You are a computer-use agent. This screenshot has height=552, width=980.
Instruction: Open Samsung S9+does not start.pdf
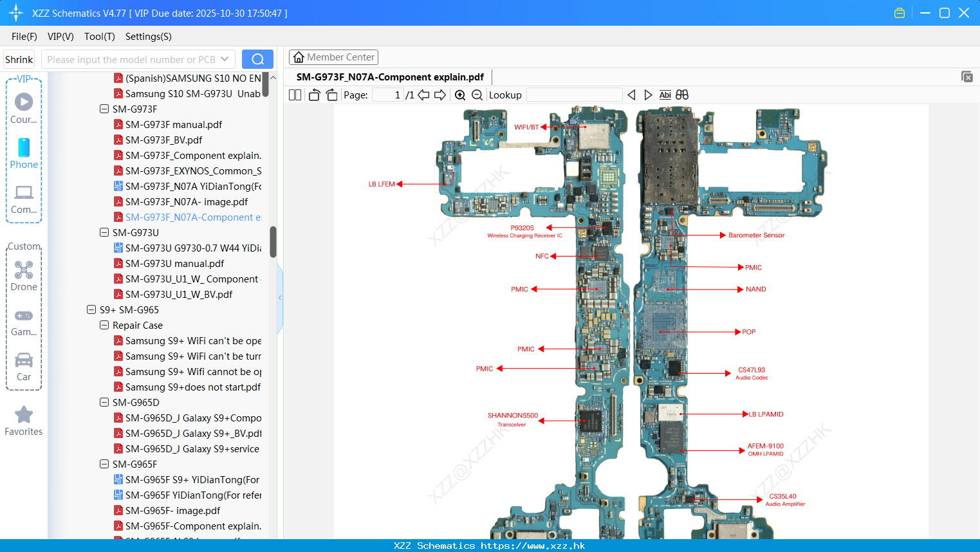193,387
